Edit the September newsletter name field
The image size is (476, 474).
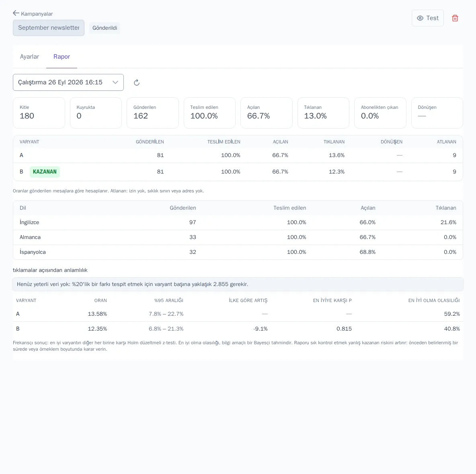point(49,28)
